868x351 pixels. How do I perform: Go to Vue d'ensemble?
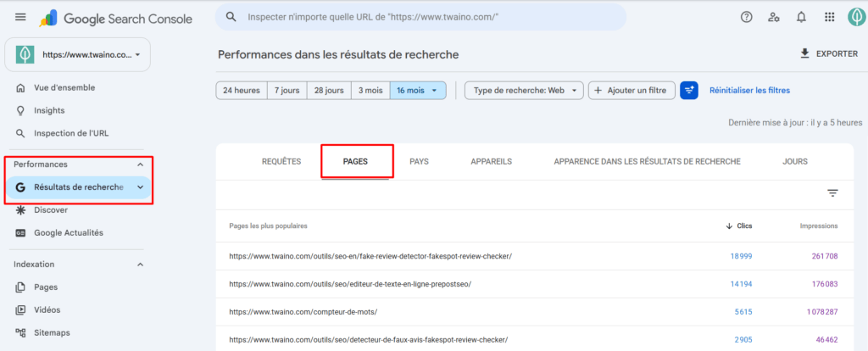click(x=64, y=87)
